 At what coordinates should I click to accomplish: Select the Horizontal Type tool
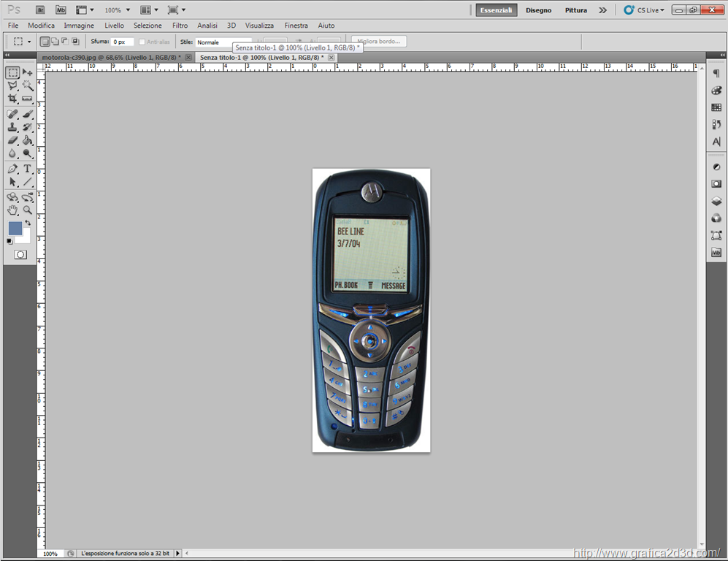coord(27,169)
